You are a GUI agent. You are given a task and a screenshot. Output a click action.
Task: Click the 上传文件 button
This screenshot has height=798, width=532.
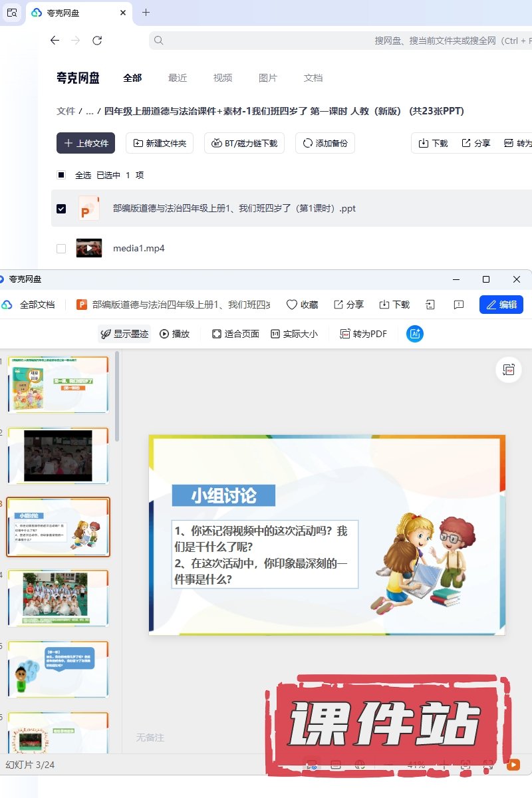pos(86,143)
